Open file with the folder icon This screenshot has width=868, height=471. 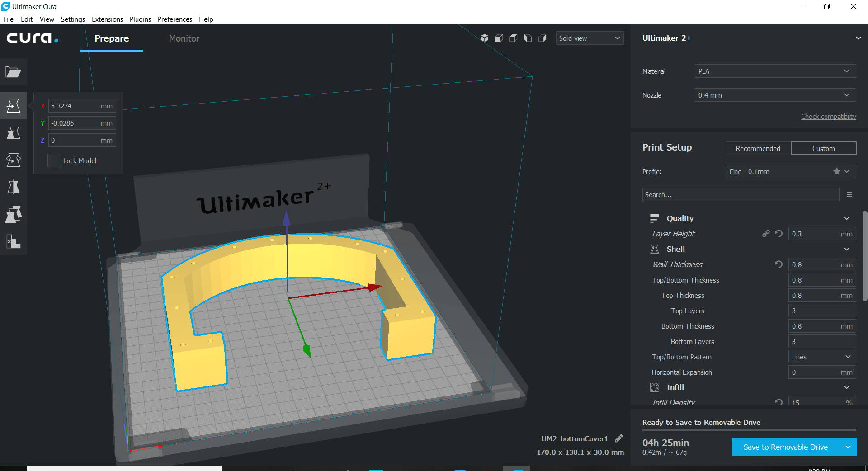pyautogui.click(x=14, y=72)
